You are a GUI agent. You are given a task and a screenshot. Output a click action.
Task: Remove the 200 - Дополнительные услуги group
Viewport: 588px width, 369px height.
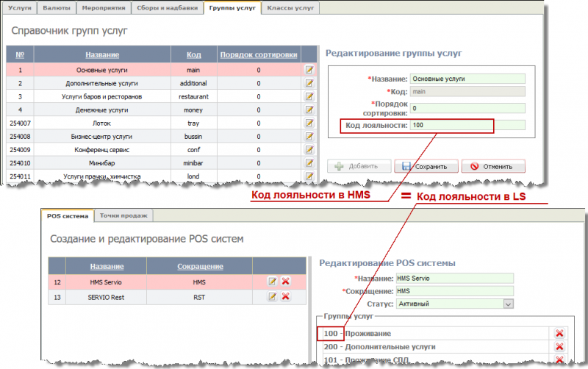pyautogui.click(x=559, y=346)
